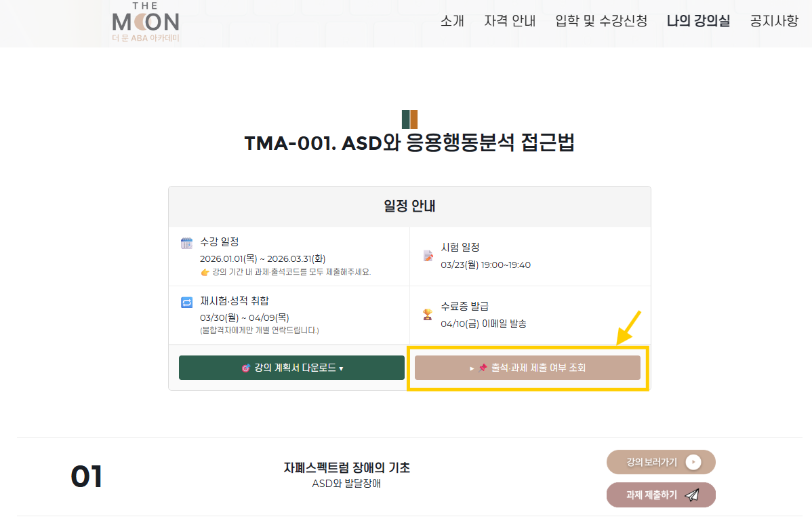Click the pencil icon beside 시험 일정
The height and width of the screenshot is (521, 812).
point(428,256)
